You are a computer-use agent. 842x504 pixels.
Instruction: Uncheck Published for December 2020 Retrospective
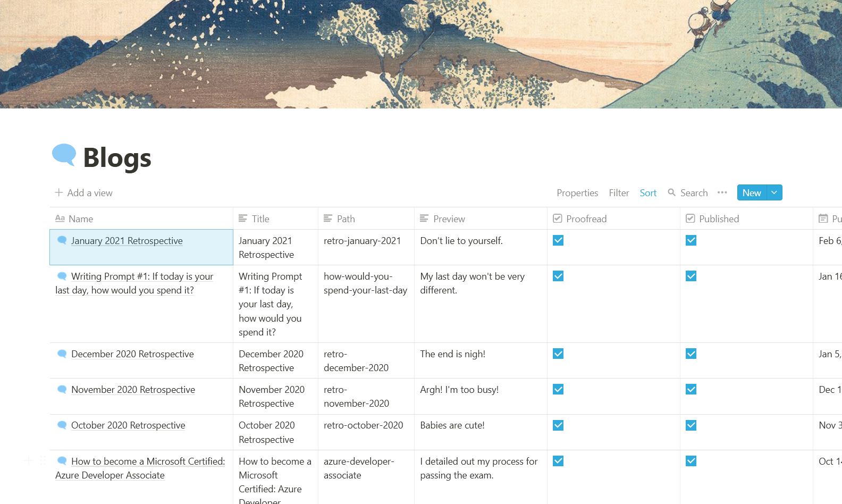tap(691, 354)
